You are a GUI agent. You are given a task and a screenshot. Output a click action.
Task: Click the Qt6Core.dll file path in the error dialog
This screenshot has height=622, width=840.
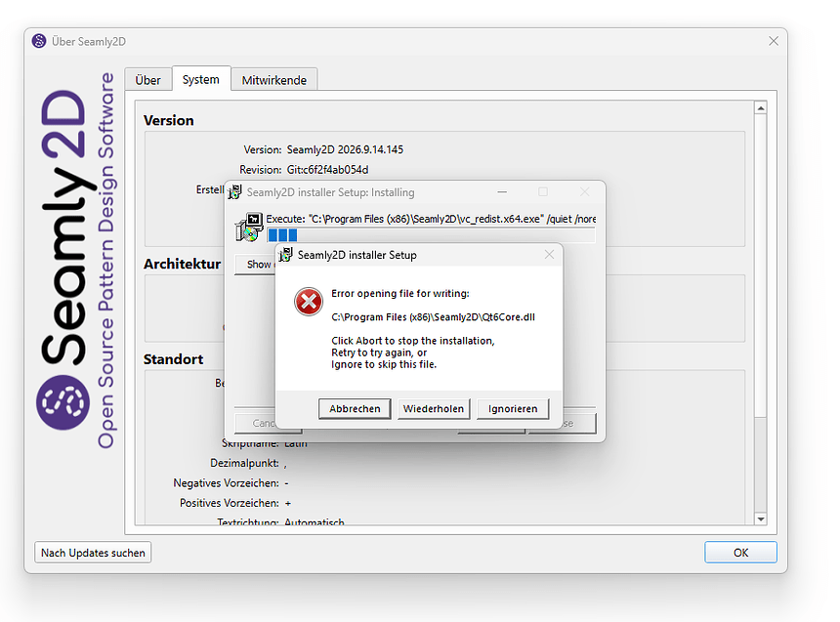click(433, 317)
